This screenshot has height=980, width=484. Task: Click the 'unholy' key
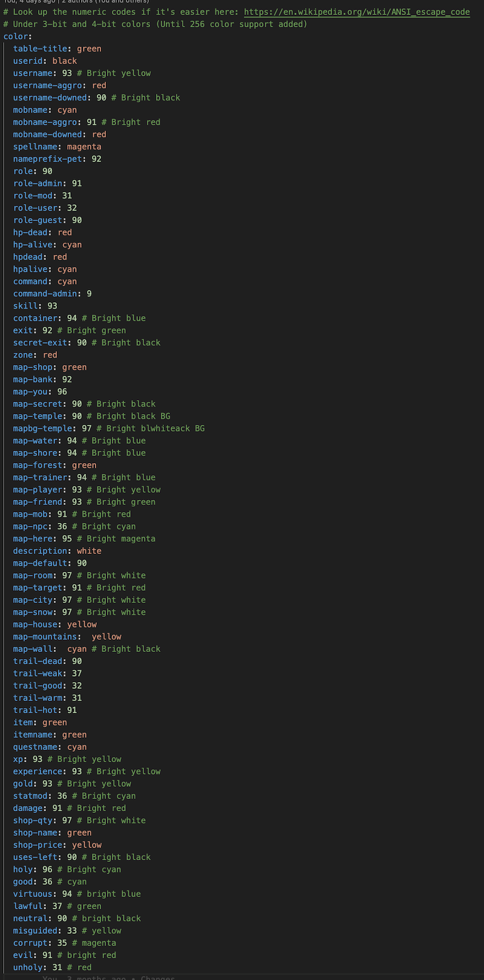28,967
